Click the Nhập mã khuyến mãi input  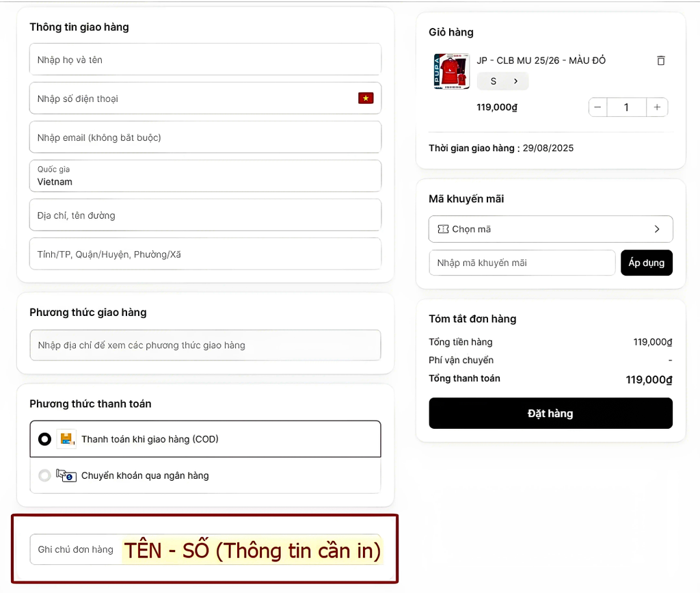tap(522, 263)
